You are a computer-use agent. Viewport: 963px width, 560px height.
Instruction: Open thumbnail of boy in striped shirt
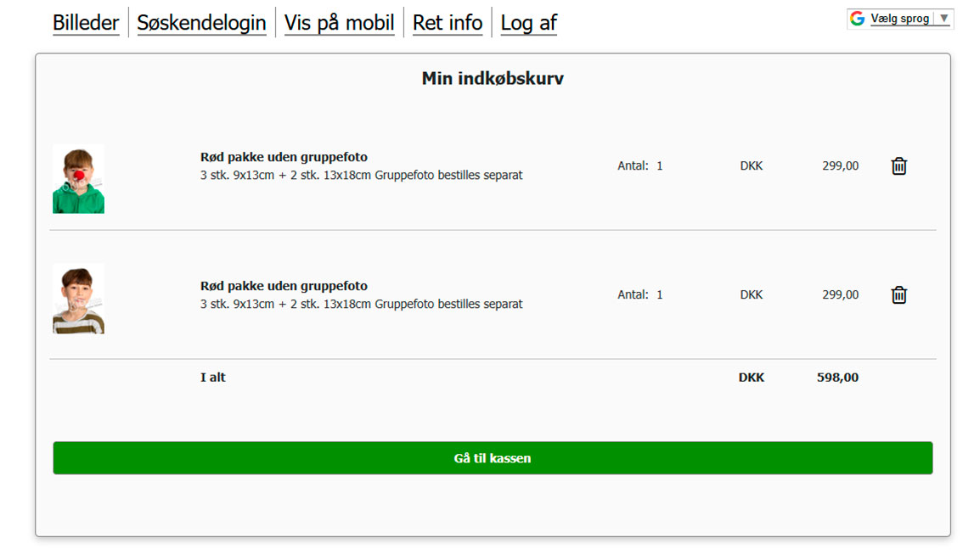(x=79, y=299)
